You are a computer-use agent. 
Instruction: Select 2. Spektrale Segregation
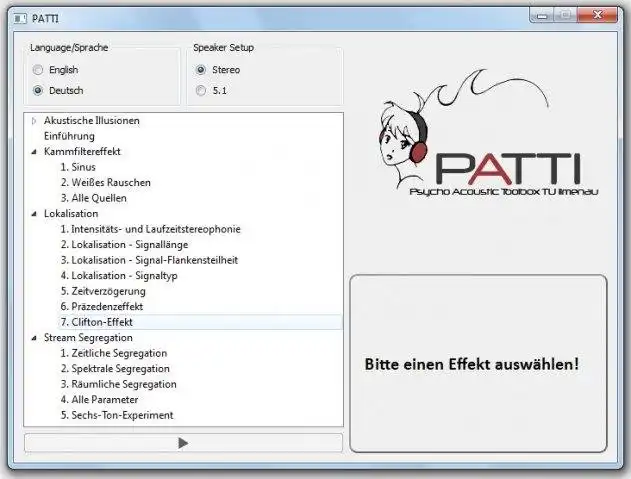coord(115,369)
